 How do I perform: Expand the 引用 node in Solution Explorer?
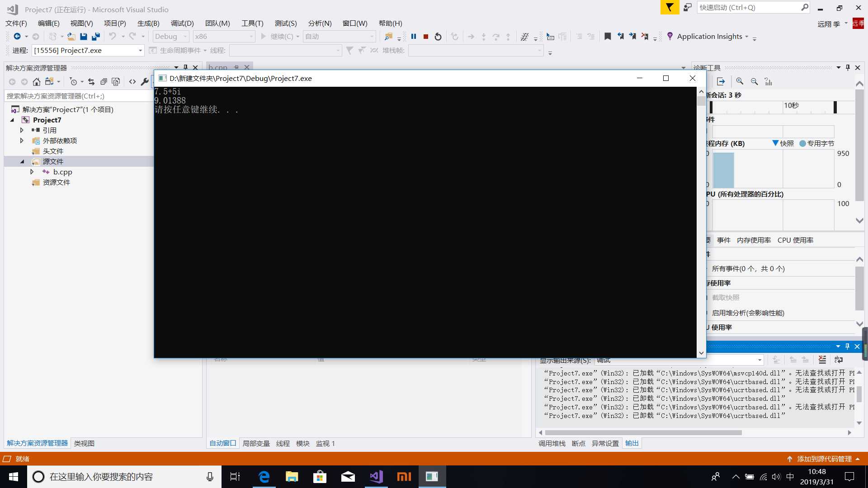tap(22, 130)
